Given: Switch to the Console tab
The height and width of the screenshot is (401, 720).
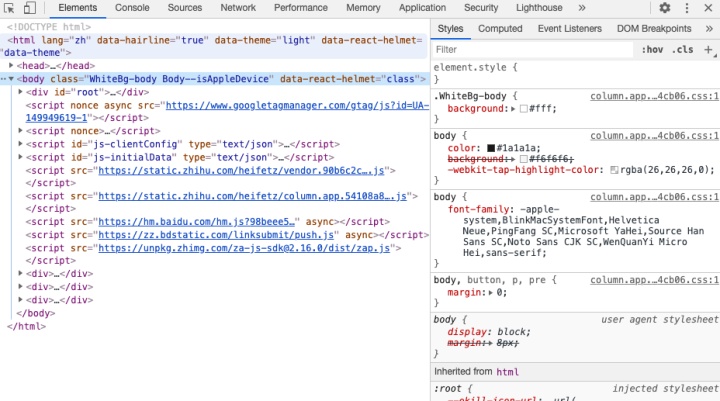Looking at the screenshot, I should point(132,8).
